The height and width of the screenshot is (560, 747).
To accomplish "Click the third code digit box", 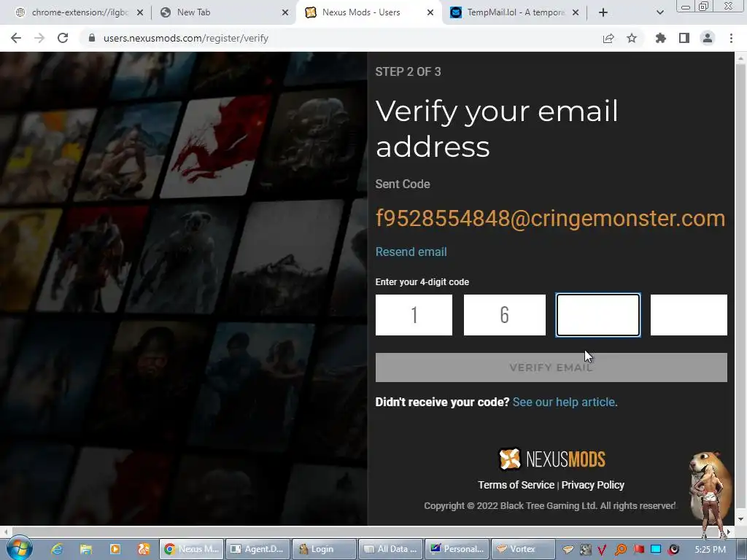I will (x=598, y=315).
